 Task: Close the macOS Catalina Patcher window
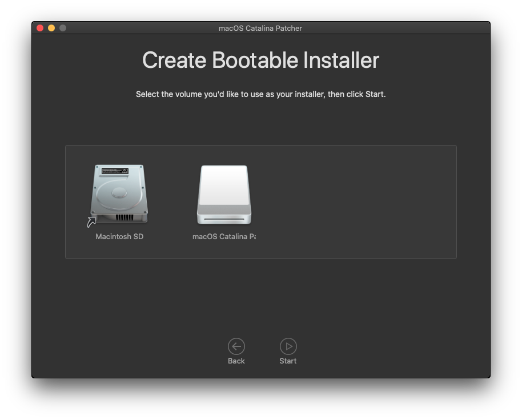point(40,28)
